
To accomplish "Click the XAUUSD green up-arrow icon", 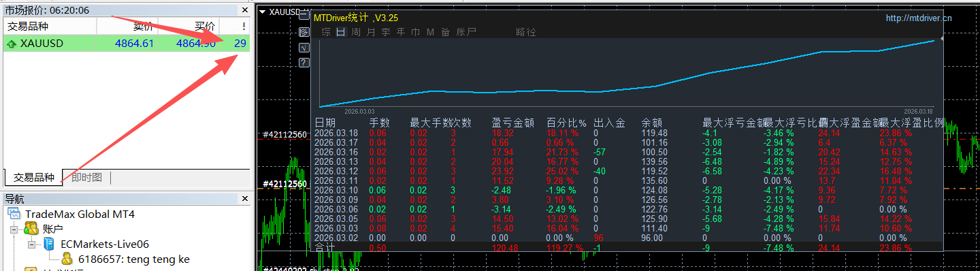I will pyautogui.click(x=11, y=44).
